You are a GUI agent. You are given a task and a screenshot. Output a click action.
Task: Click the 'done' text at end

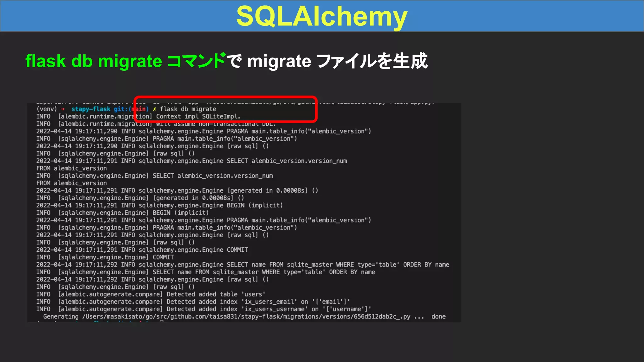438,317
